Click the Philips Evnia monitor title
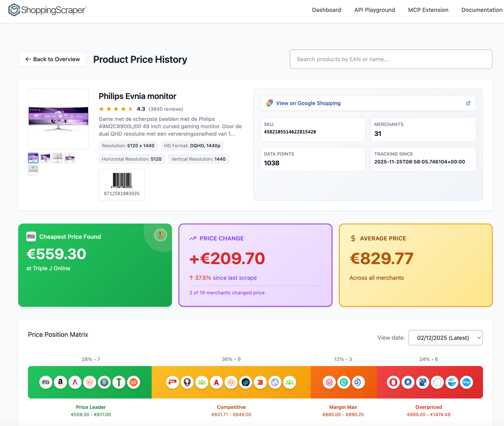This screenshot has height=426, width=504. pos(137,96)
